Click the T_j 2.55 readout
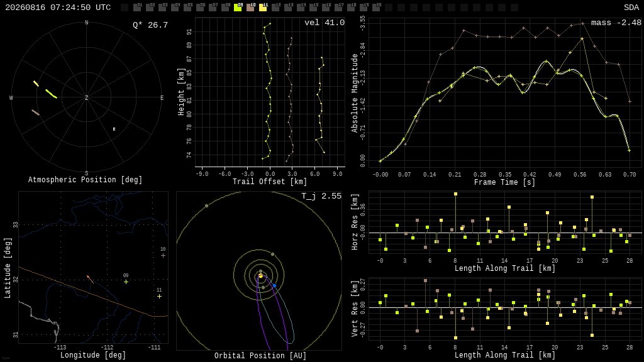Screen dimensions: 644x362 321,196
